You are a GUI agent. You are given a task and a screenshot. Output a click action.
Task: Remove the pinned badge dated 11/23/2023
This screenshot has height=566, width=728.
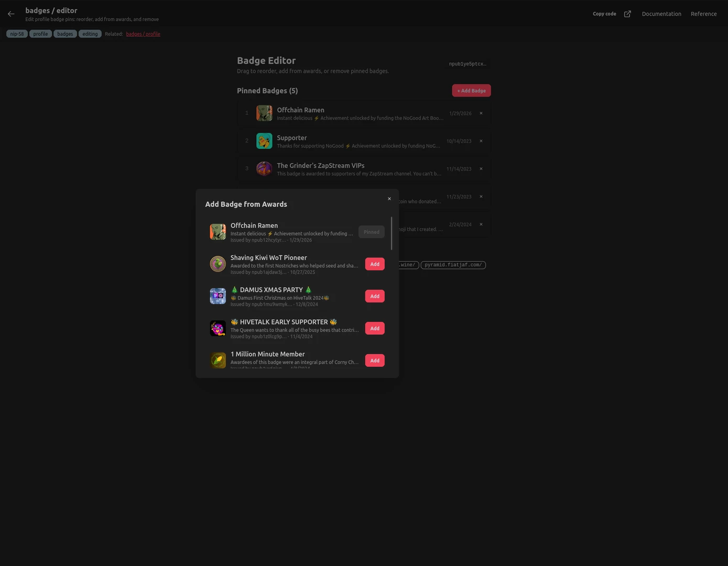tap(481, 197)
